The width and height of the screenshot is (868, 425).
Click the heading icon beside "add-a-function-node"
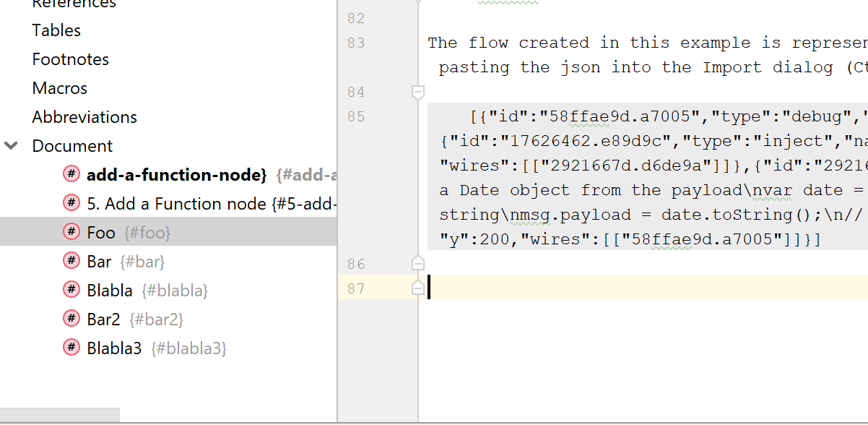(x=71, y=174)
